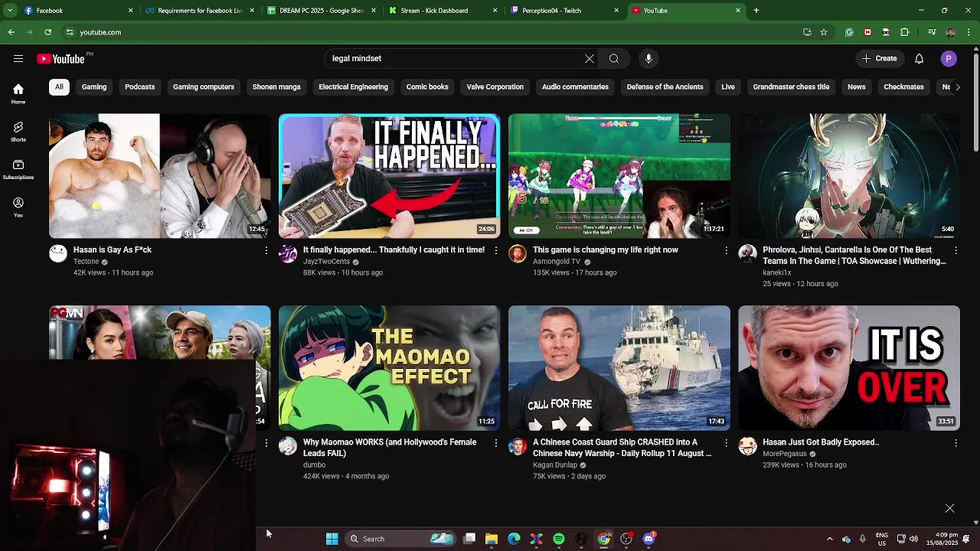Open File Explorer from the taskbar
Viewport: 980px width, 551px height.
[x=492, y=539]
